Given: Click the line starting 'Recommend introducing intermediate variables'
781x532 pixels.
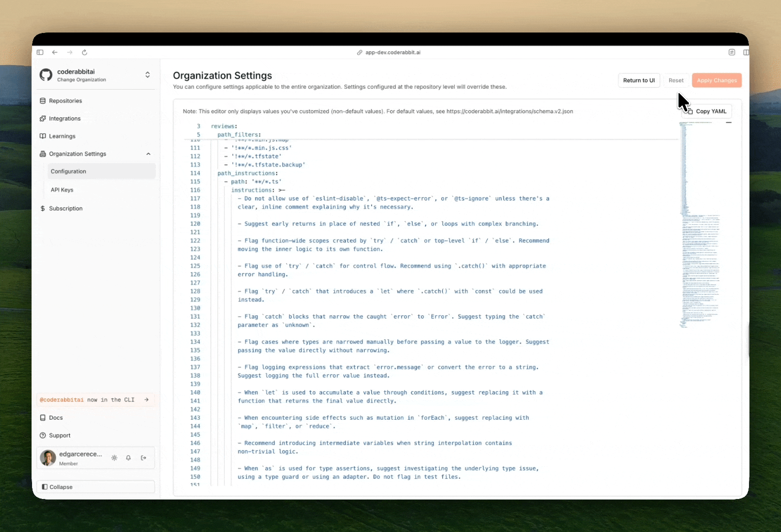Looking at the screenshot, I should (375, 443).
